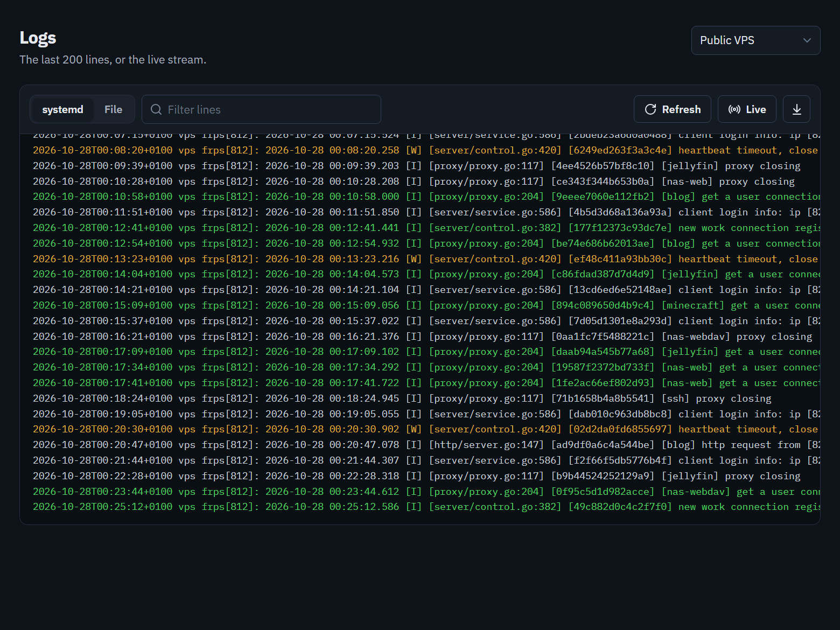Image resolution: width=840 pixels, height=630 pixels.
Task: Click the 'The last 200 lines' subtitle
Action: coord(113,60)
